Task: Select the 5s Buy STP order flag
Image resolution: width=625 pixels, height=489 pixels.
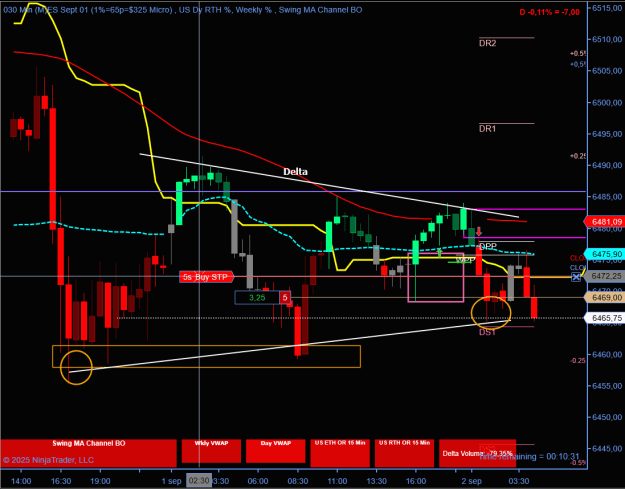Action: (x=206, y=277)
